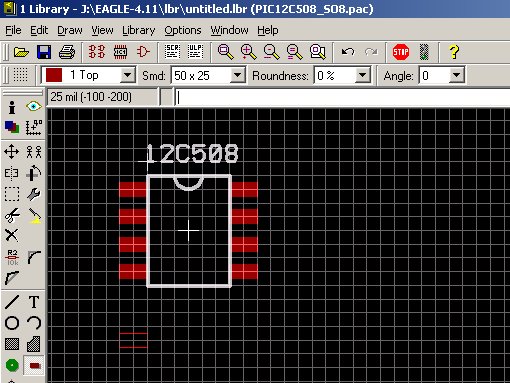This screenshot has width=510, height=383.
Task: Select the Circle drawing tool
Action: 12,323
